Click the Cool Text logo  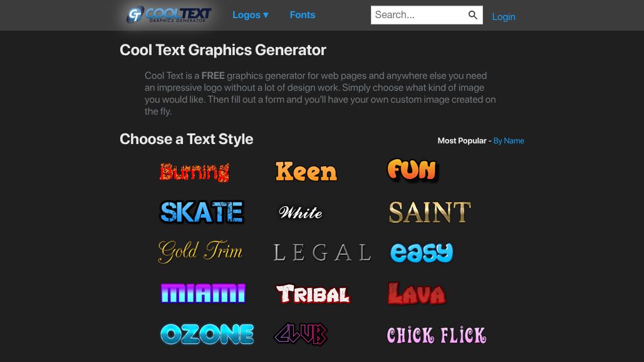tap(169, 15)
